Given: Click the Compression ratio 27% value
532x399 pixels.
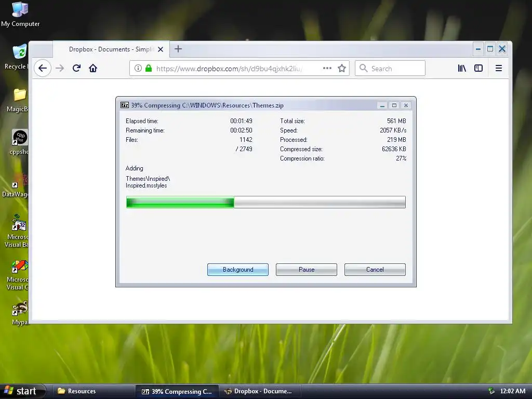Looking at the screenshot, I should [x=401, y=158].
